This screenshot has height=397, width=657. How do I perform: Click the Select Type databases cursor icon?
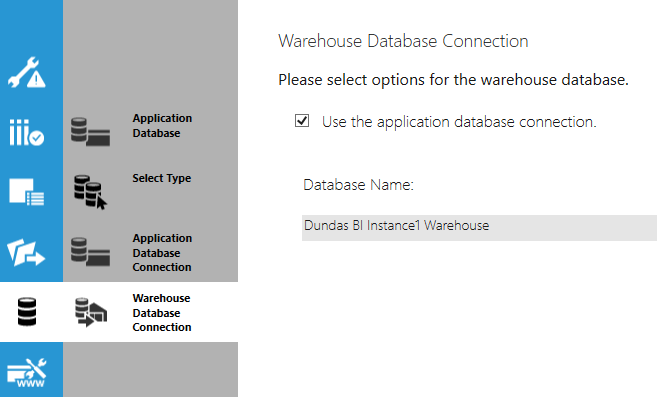click(x=91, y=192)
